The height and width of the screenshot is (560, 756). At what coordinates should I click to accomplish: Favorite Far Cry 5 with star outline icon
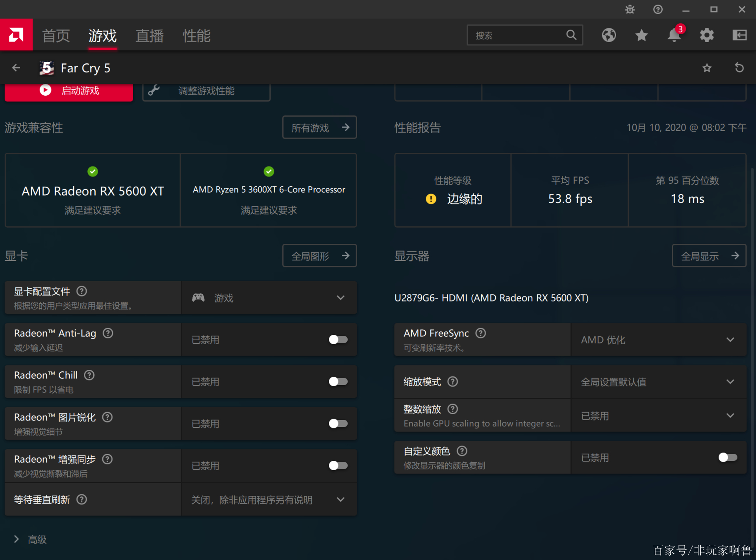pyautogui.click(x=707, y=68)
